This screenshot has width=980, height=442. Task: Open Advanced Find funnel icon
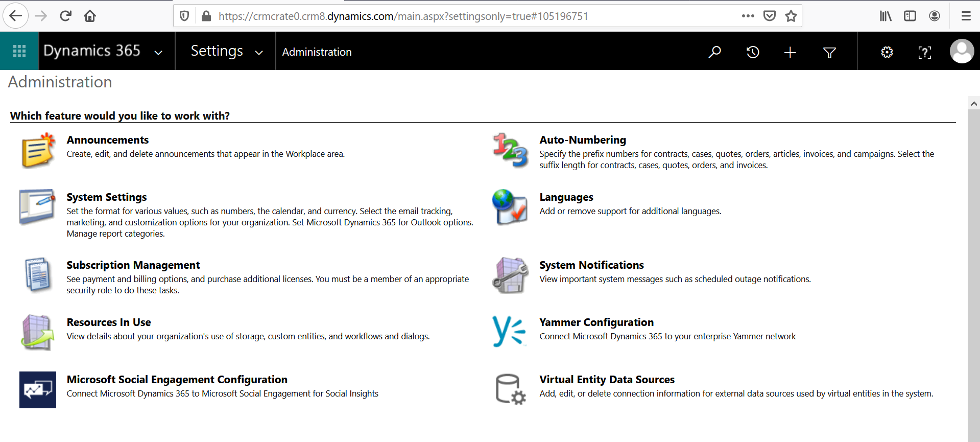(x=829, y=52)
